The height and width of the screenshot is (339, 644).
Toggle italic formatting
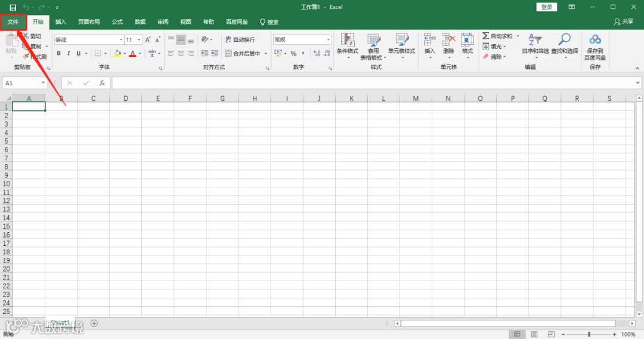[69, 54]
